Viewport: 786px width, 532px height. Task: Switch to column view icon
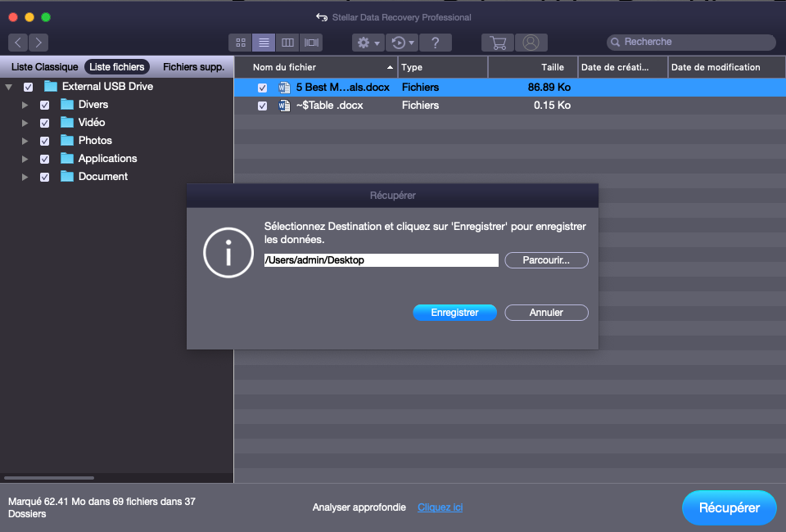(287, 43)
